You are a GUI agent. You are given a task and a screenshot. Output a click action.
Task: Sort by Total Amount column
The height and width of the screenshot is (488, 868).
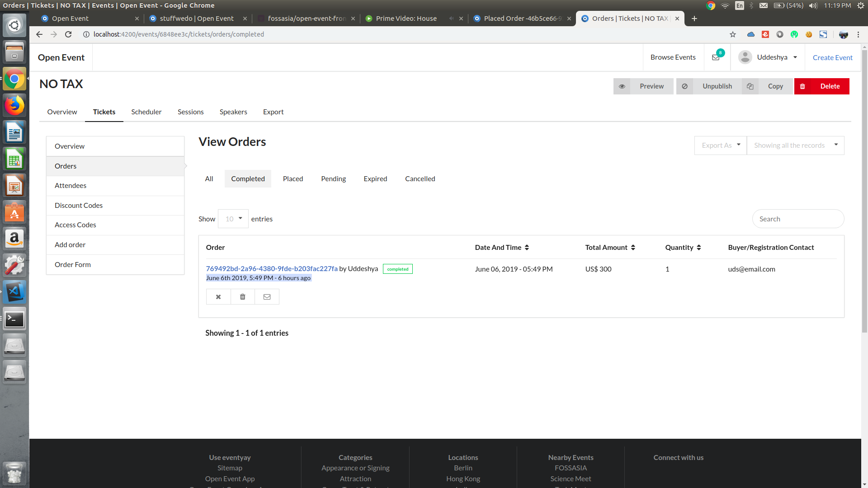coord(610,248)
